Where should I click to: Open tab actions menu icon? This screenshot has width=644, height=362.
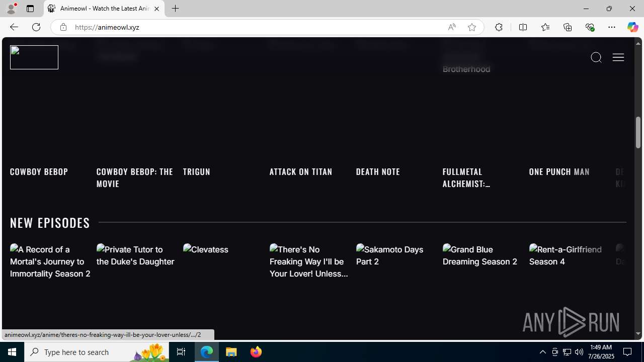[x=30, y=9]
